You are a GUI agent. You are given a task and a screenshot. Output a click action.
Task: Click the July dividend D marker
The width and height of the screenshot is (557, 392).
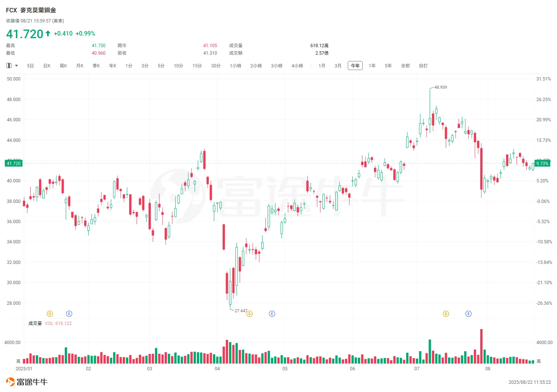pos(446,314)
